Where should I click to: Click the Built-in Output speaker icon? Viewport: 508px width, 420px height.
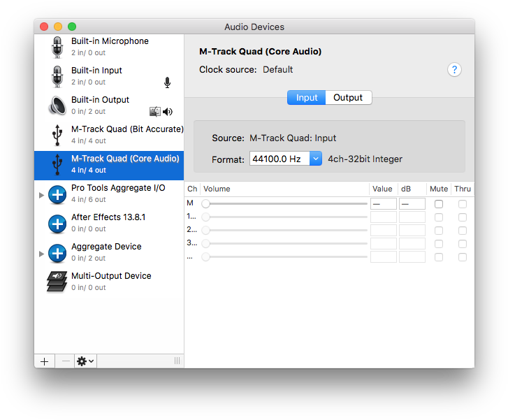(57, 106)
